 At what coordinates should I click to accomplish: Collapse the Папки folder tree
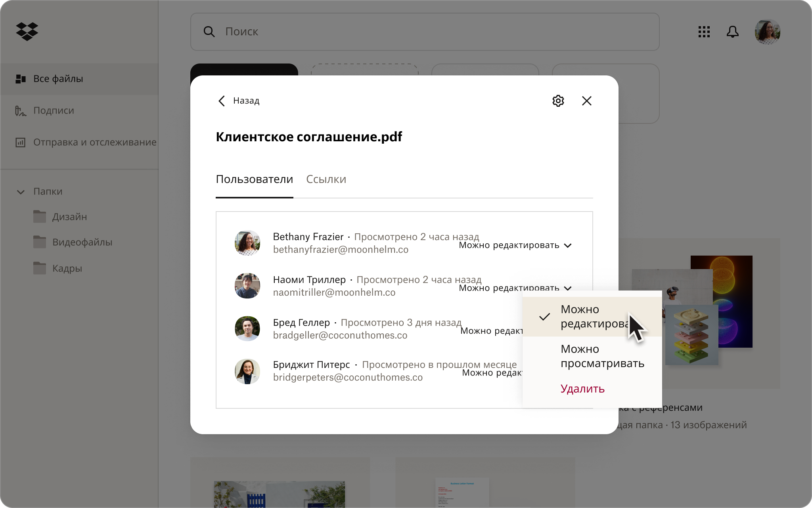pyautogui.click(x=21, y=192)
